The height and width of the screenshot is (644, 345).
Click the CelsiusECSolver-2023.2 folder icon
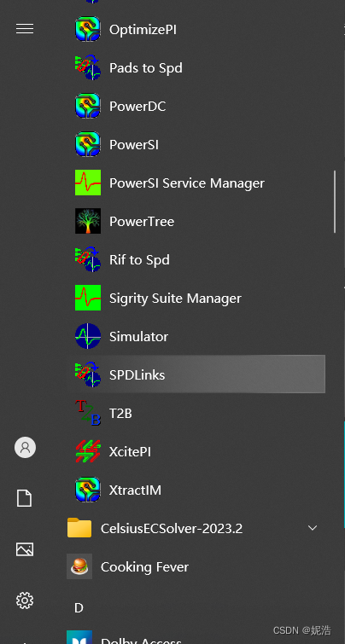pyautogui.click(x=79, y=528)
